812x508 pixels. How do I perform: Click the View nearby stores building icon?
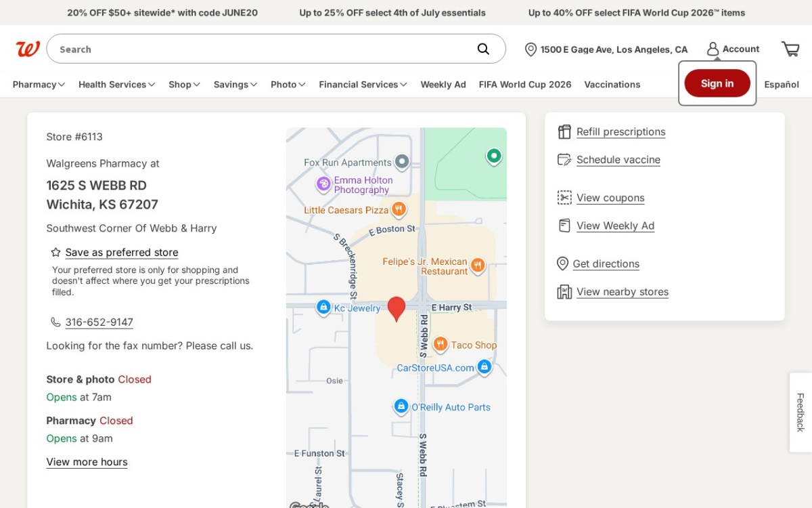[564, 291]
